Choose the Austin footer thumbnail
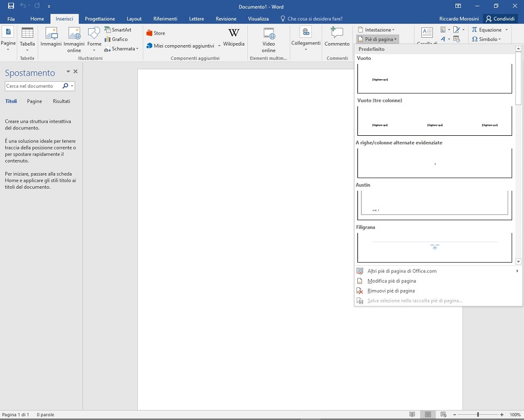524x420 pixels. click(x=434, y=206)
